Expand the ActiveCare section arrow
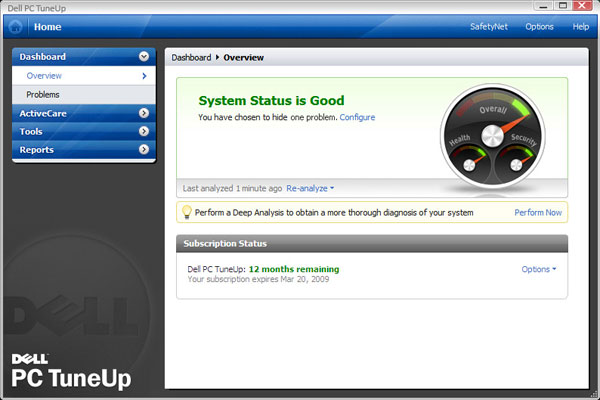600x400 pixels. coord(144,113)
